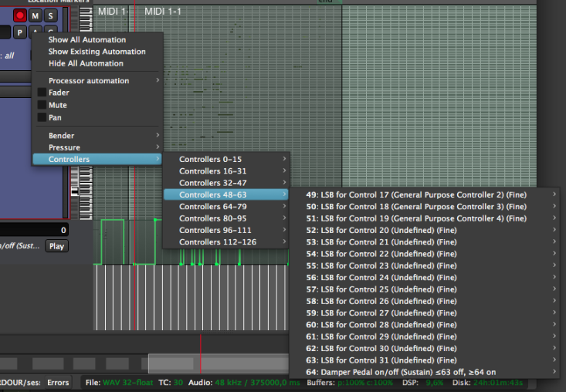Screen dimensions: 566x392
Task: Click the automation value field showing 0
Action: click(34, 230)
